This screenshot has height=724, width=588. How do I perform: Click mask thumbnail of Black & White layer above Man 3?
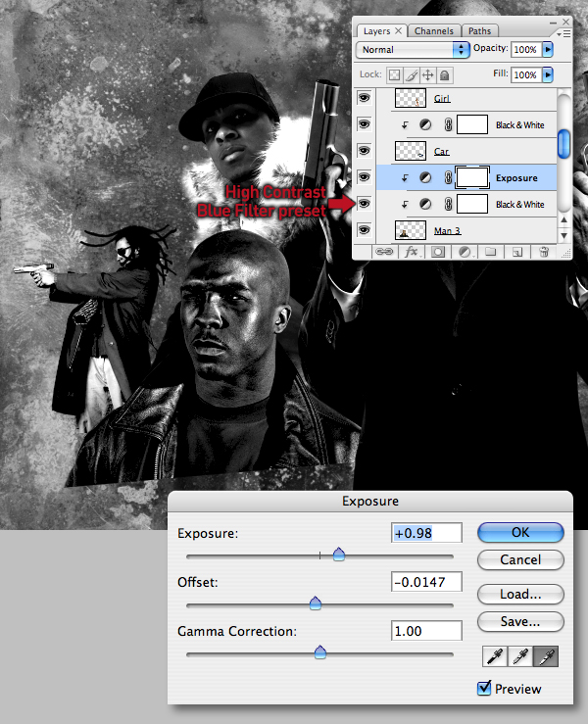pyautogui.click(x=472, y=204)
